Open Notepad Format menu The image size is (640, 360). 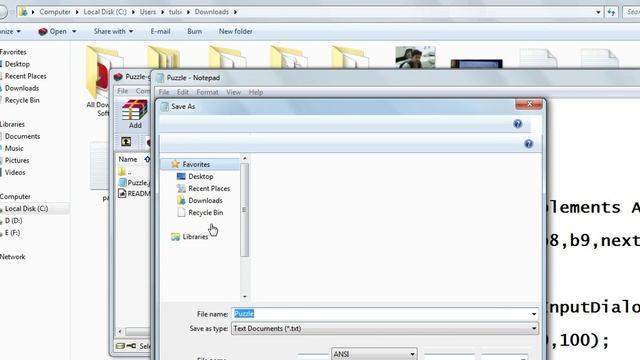(207, 92)
